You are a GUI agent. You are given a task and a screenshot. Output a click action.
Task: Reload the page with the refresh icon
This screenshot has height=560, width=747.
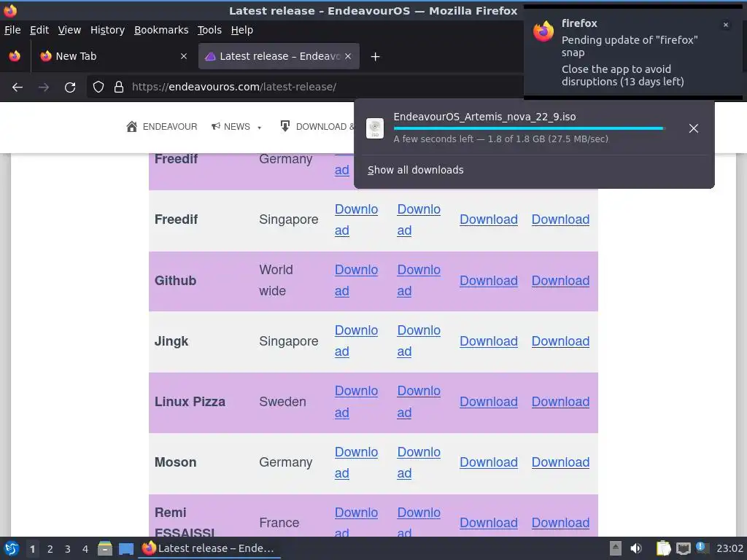click(70, 87)
